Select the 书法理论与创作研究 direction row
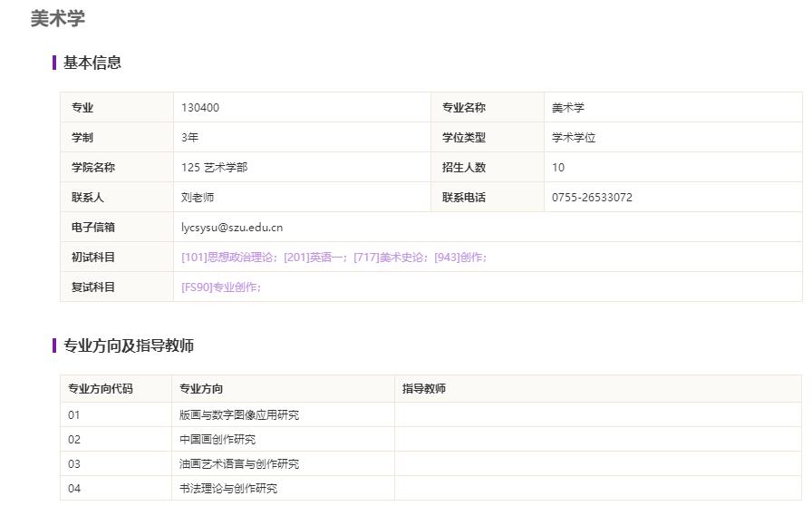Image resolution: width=812 pixels, height=506 pixels. coord(228,489)
